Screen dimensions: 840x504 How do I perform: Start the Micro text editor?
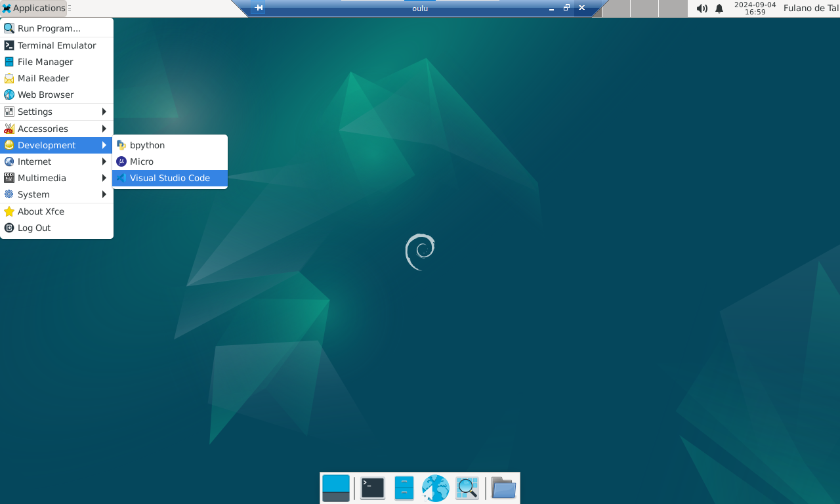tap(141, 161)
